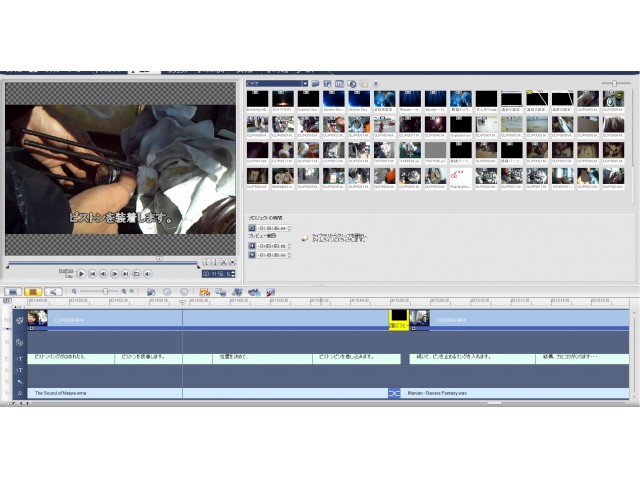640x480 pixels.
Task: Select the Timeline view button
Action: click(33, 292)
